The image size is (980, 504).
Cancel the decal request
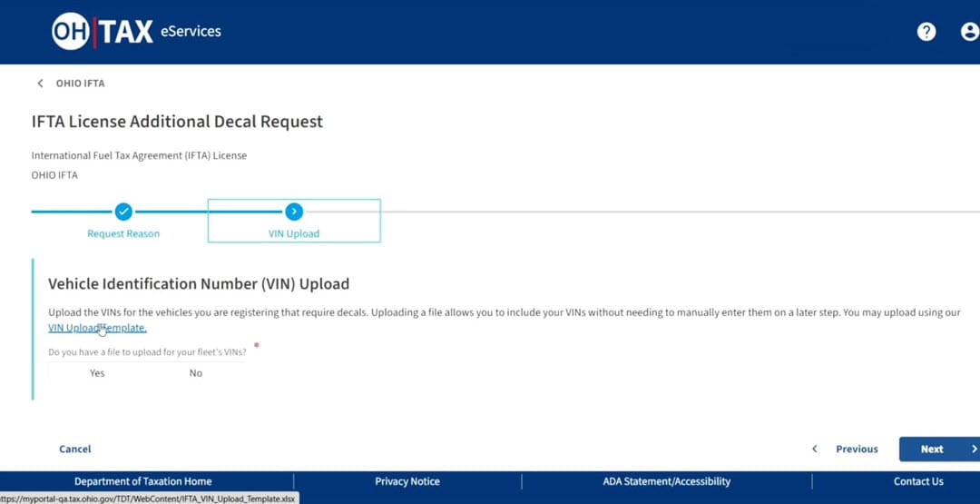[75, 449]
